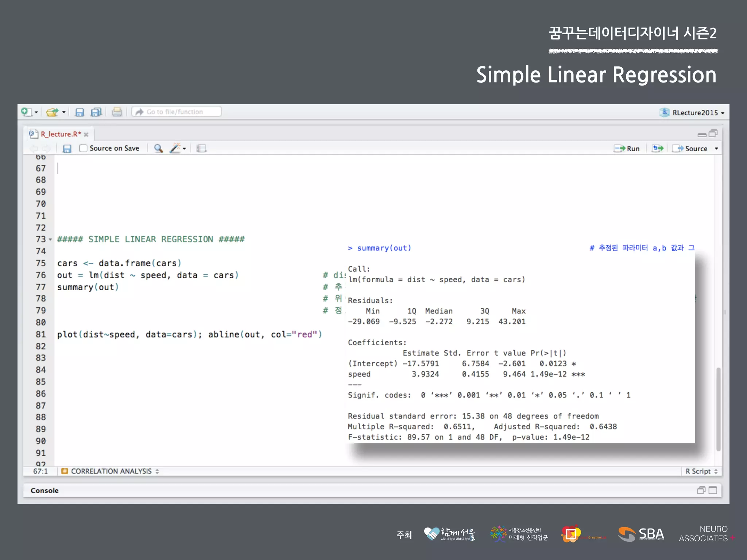Click the Compile Notebook icon
Image resolution: width=747 pixels, height=560 pixels.
(201, 148)
